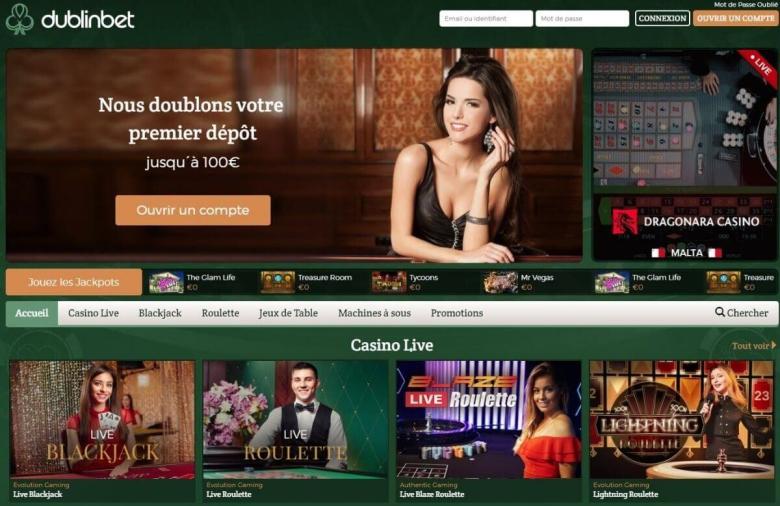Go to Machines à sous section
This screenshot has height=506, width=780.
point(374,313)
